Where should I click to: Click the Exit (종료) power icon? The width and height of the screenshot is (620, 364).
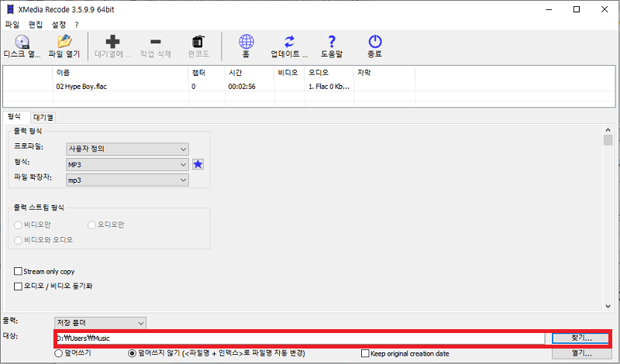[374, 42]
